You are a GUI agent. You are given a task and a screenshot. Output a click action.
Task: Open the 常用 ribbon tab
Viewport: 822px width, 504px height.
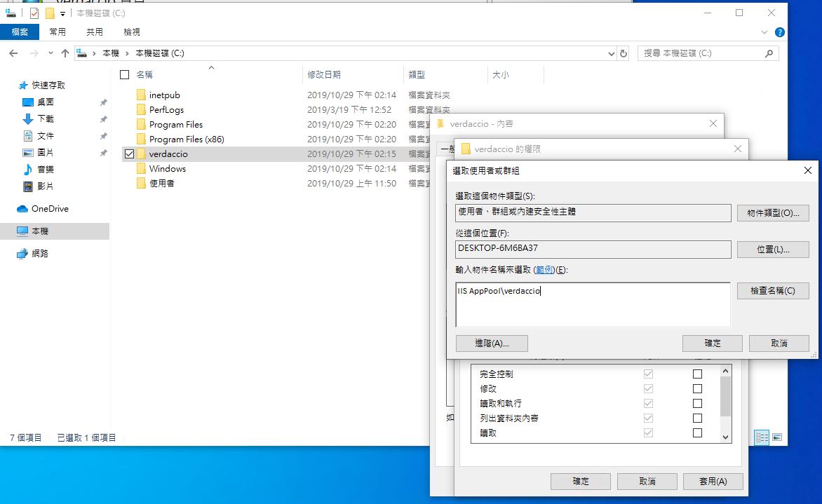pyautogui.click(x=57, y=32)
